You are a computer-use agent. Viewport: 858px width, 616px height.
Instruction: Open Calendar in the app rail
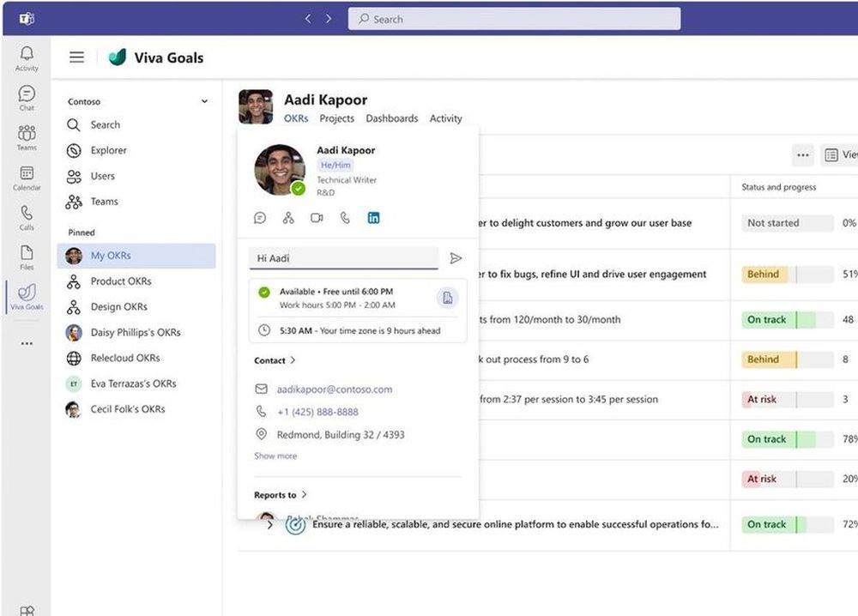(x=27, y=178)
